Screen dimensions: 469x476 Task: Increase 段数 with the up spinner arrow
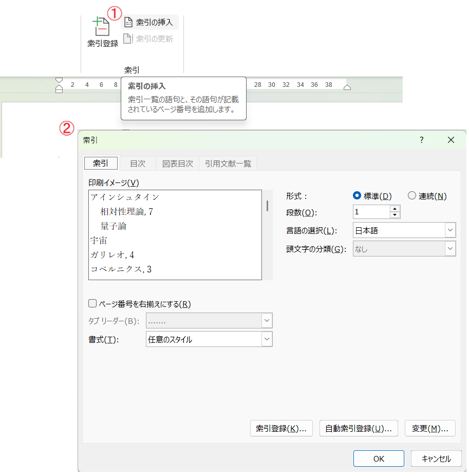click(395, 208)
